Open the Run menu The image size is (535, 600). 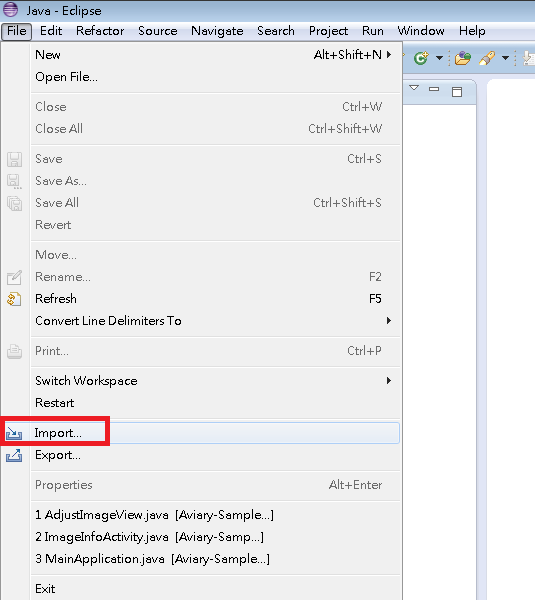(373, 31)
